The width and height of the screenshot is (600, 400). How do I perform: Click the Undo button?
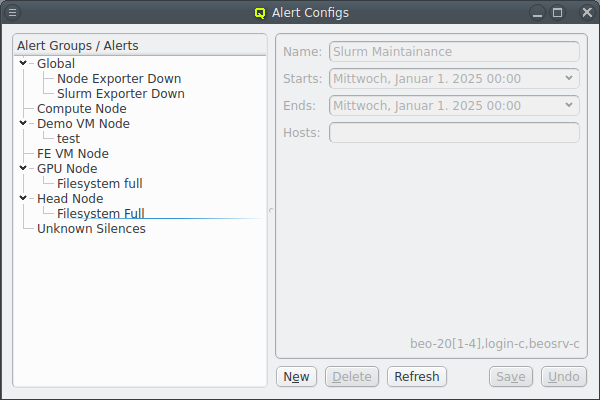pyautogui.click(x=564, y=377)
